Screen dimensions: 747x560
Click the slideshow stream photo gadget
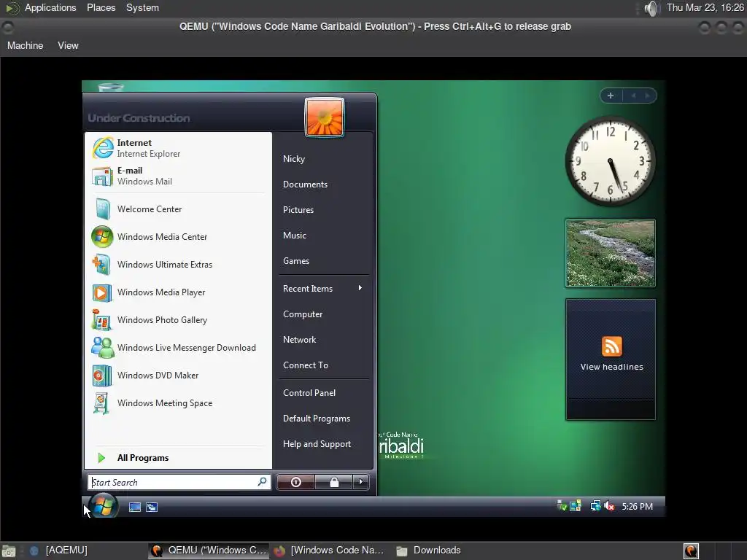[x=611, y=253]
